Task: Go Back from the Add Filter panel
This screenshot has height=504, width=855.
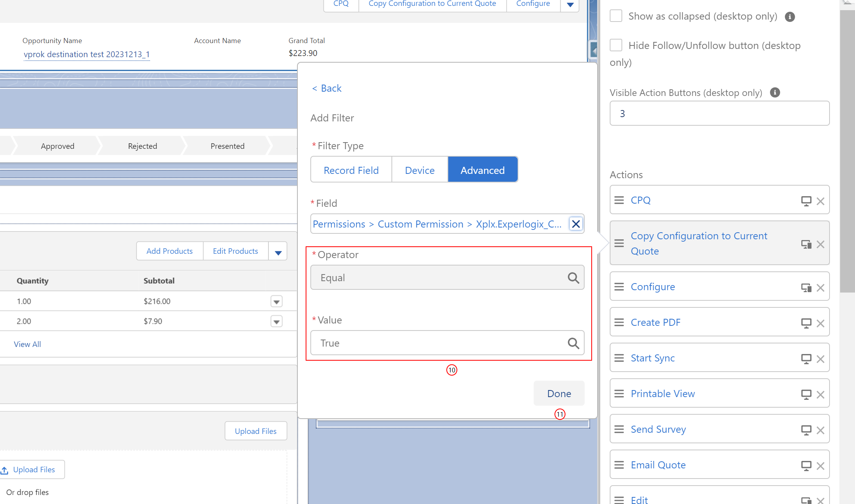Action: click(x=327, y=88)
